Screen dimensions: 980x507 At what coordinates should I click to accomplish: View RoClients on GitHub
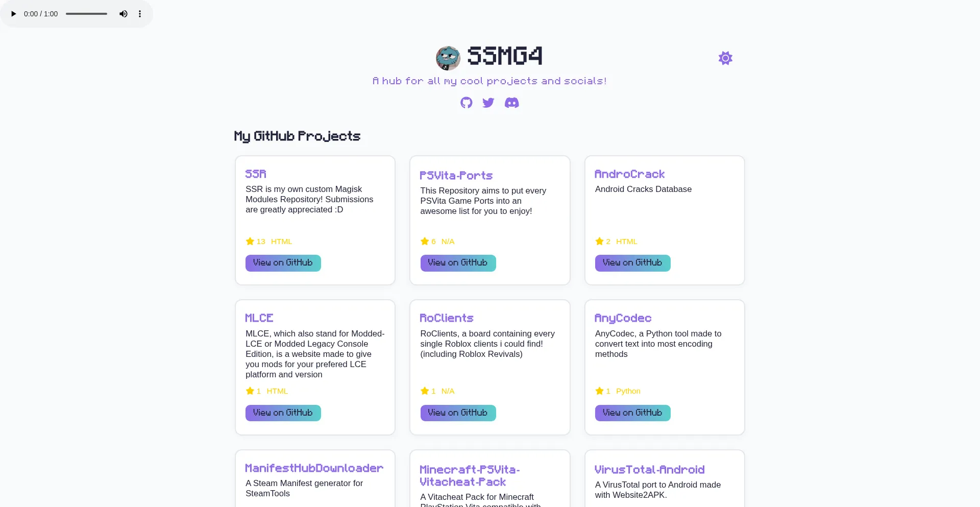point(458,413)
